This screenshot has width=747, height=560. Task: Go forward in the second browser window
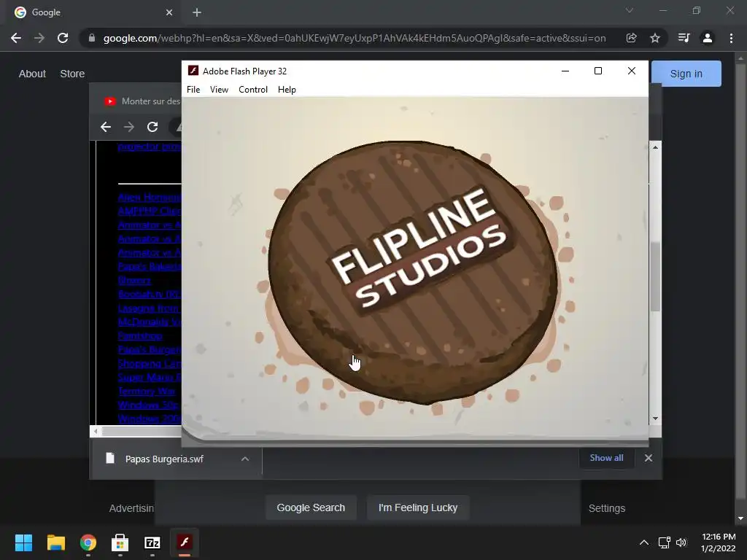pyautogui.click(x=128, y=127)
